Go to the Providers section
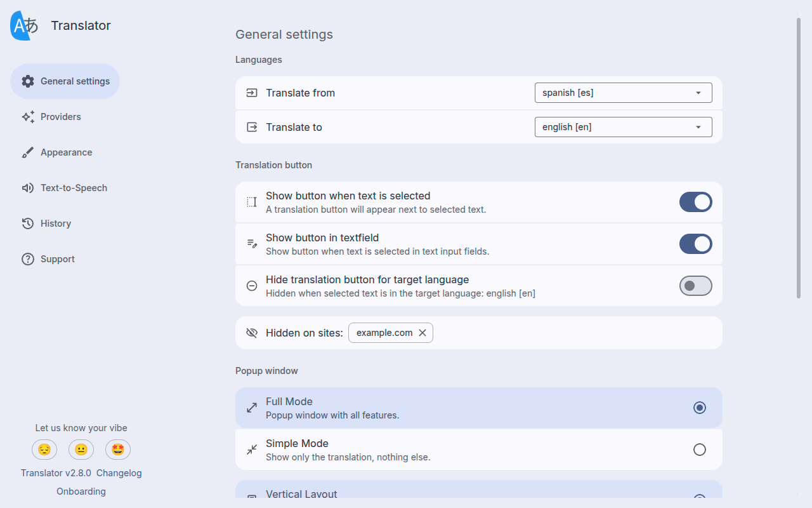This screenshot has height=508, width=812. [51, 117]
